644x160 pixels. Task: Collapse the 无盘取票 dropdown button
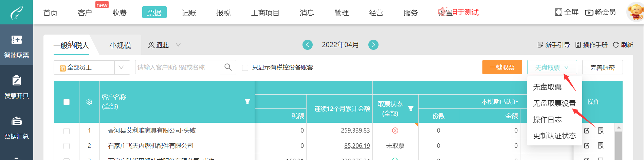click(552, 67)
